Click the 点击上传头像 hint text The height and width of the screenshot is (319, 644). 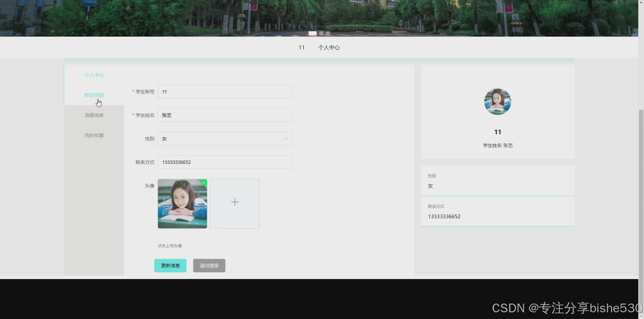pos(170,246)
